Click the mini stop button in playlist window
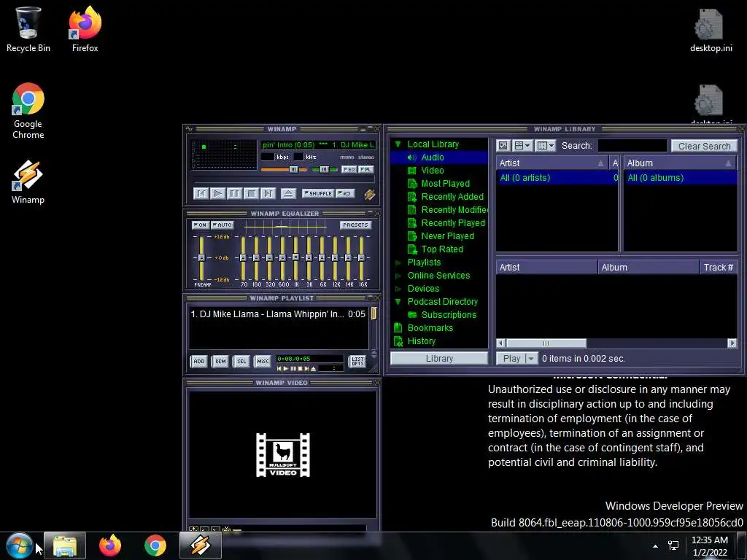This screenshot has height=560, width=747. [x=300, y=368]
